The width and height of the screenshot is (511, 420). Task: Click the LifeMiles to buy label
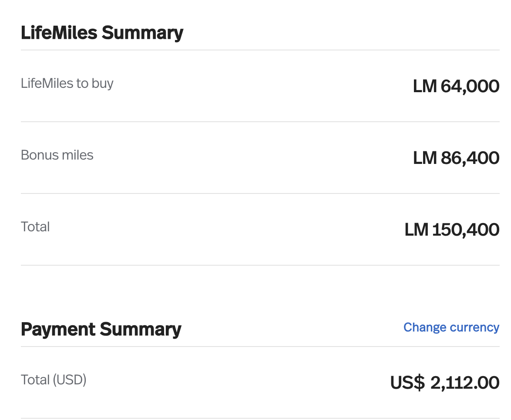tap(67, 83)
